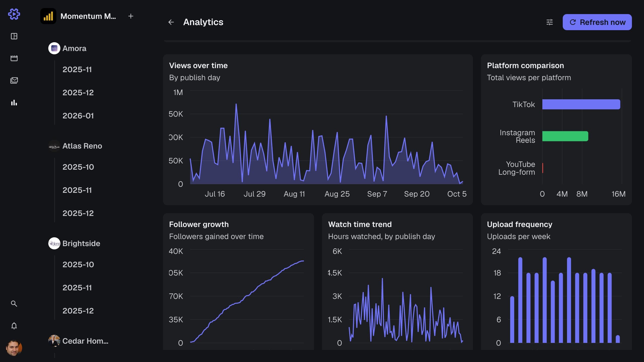Click the Atlas Reno avatar icon
644x362 pixels.
pos(54,146)
